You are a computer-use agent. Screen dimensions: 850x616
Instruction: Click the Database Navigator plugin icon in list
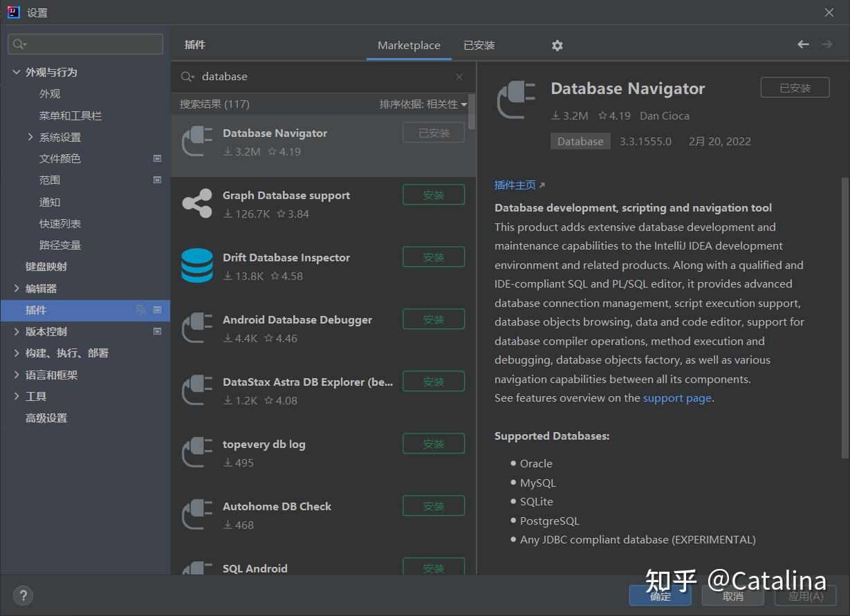(x=197, y=142)
